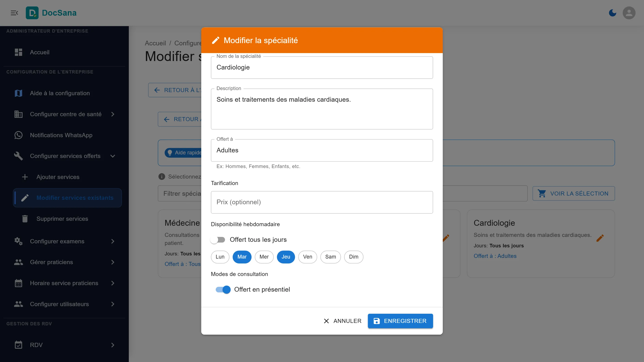The width and height of the screenshot is (644, 362).
Task: Click the gears icon for Configurer examens
Action: tap(19, 241)
